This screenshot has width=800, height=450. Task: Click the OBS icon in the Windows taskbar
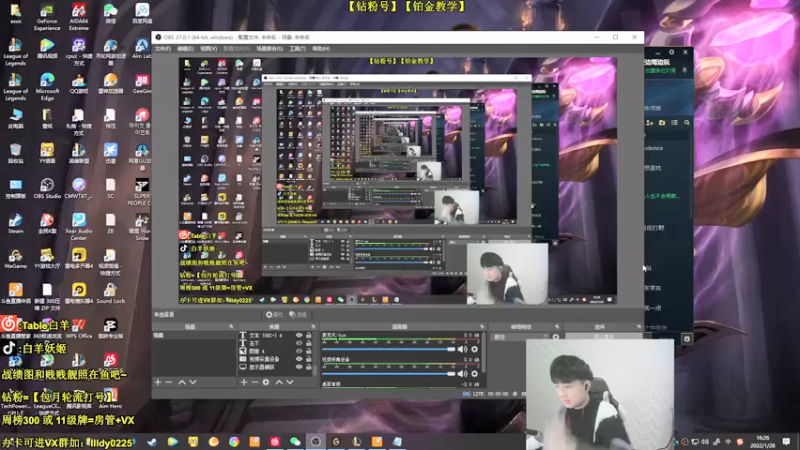click(315, 441)
